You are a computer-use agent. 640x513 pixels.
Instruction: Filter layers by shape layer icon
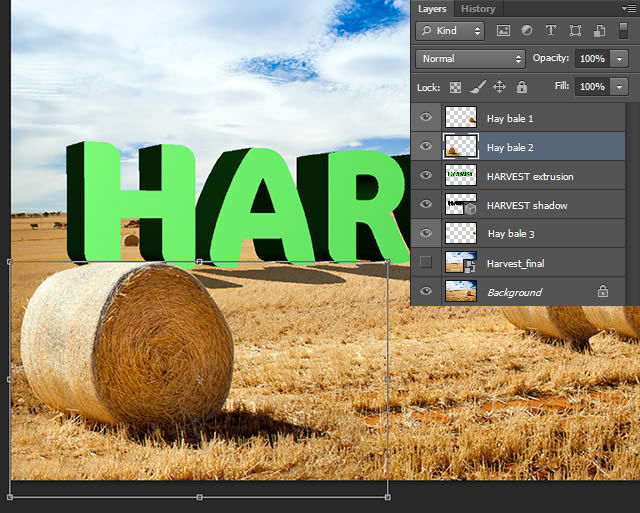(575, 31)
